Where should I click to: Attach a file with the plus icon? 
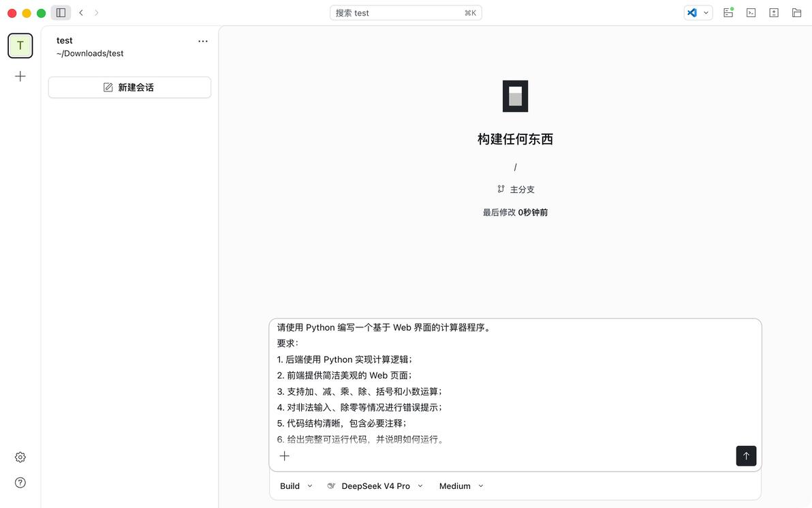(284, 456)
